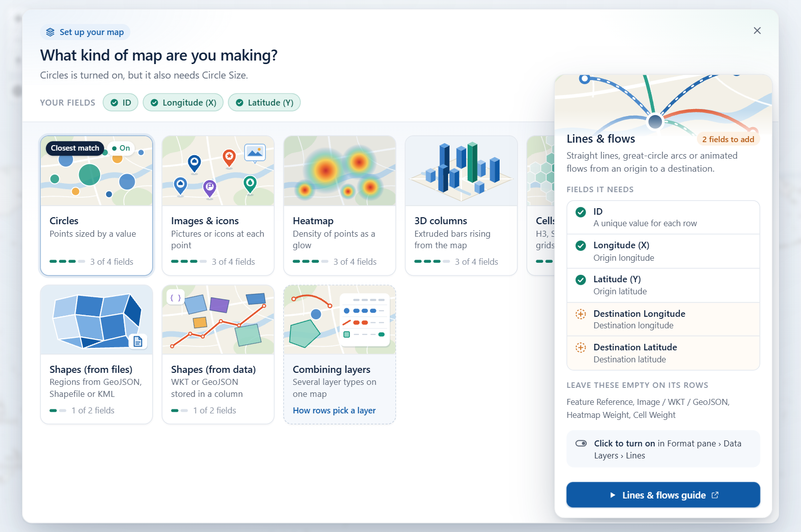801x532 pixels.
Task: Choose the Circles map type card
Action: point(97,206)
